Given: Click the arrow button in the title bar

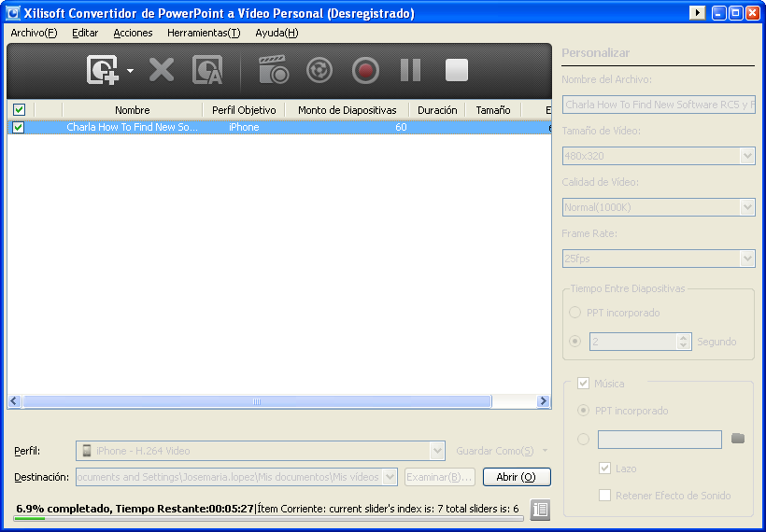Looking at the screenshot, I should point(697,13).
